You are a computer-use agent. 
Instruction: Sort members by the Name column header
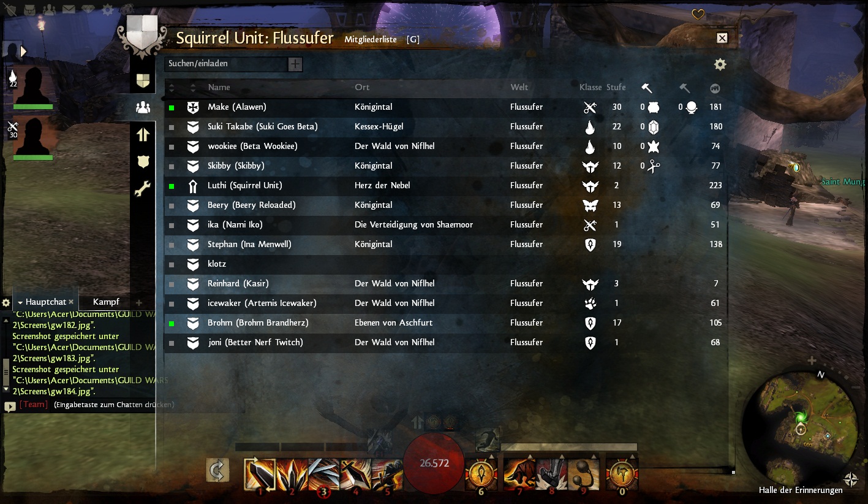tap(219, 87)
